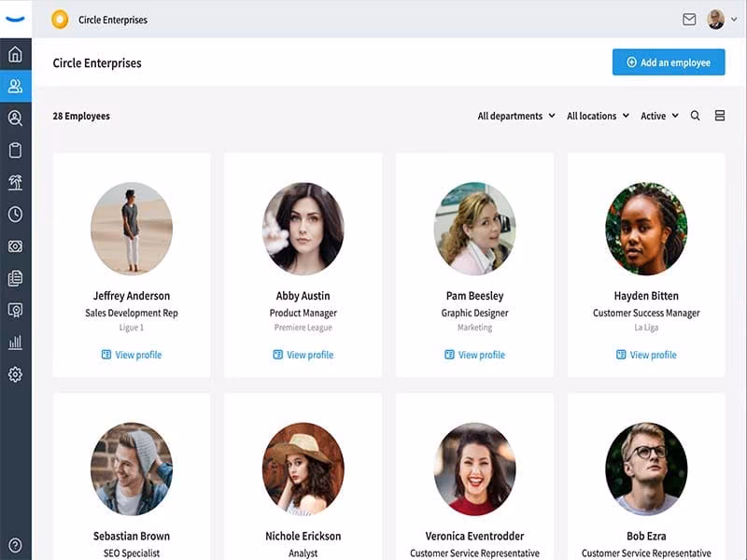Image resolution: width=747 pixels, height=560 pixels.
Task: Open the mail envelope icon
Action: [x=689, y=20]
